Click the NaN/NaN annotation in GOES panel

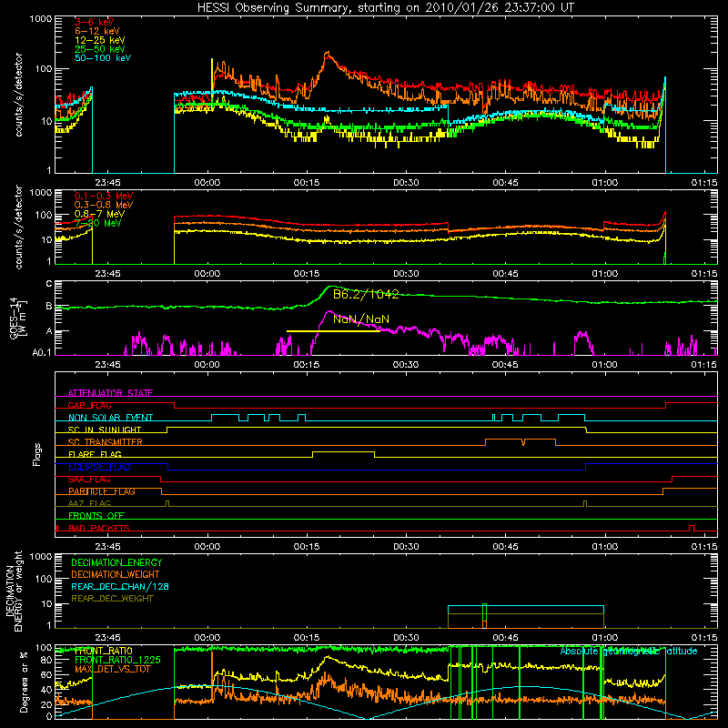(361, 319)
